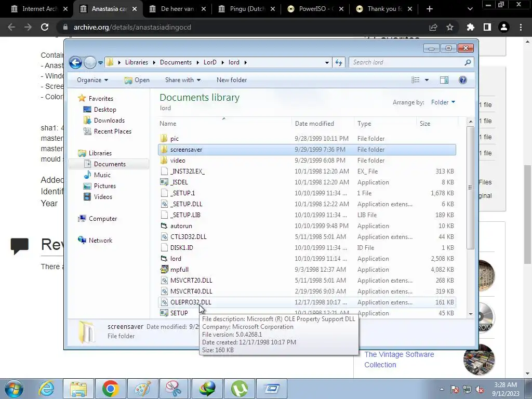
Task: Bookmark this page with the star icon
Action: [x=450, y=27]
